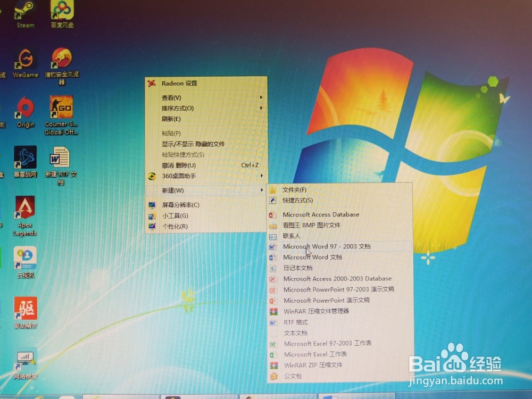Expand the 新建(W) submenu arrow
Viewport: 532px width, 399px height.
click(262, 190)
